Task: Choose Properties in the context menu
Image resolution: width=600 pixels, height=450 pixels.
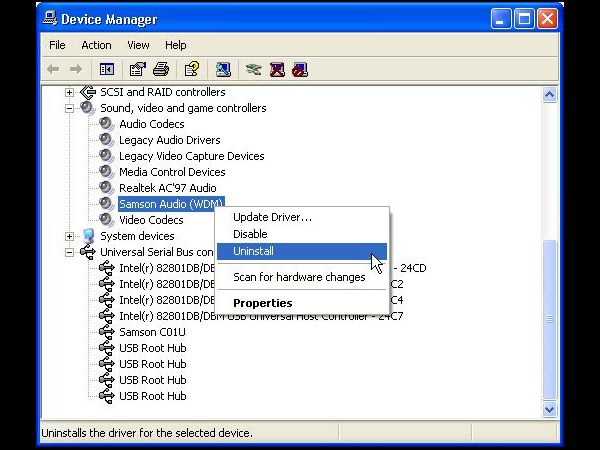Action: [x=302, y=303]
